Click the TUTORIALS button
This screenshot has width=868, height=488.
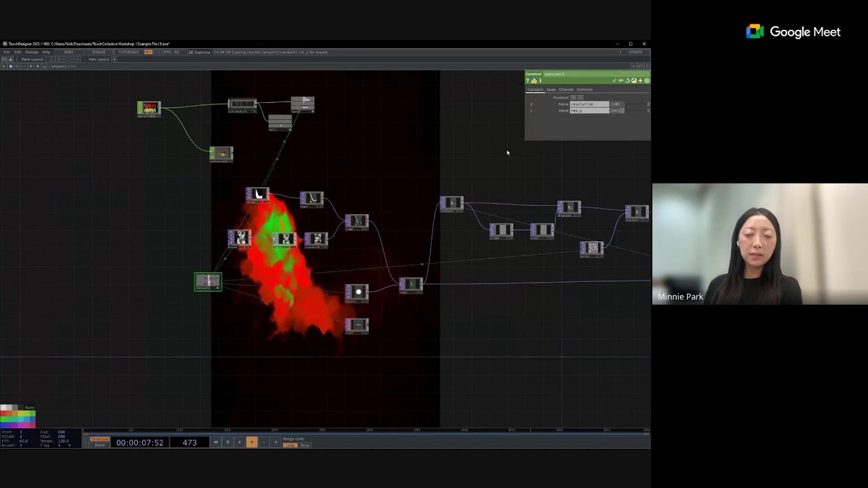(x=128, y=52)
